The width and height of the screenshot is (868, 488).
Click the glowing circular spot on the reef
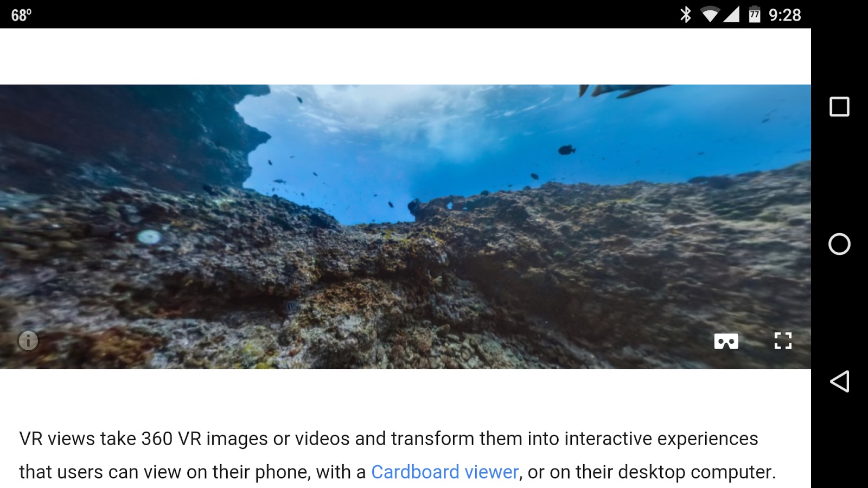[149, 237]
